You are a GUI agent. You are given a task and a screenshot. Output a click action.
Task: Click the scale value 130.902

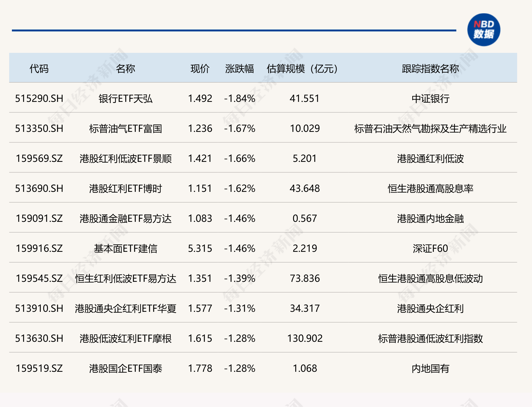click(305, 338)
